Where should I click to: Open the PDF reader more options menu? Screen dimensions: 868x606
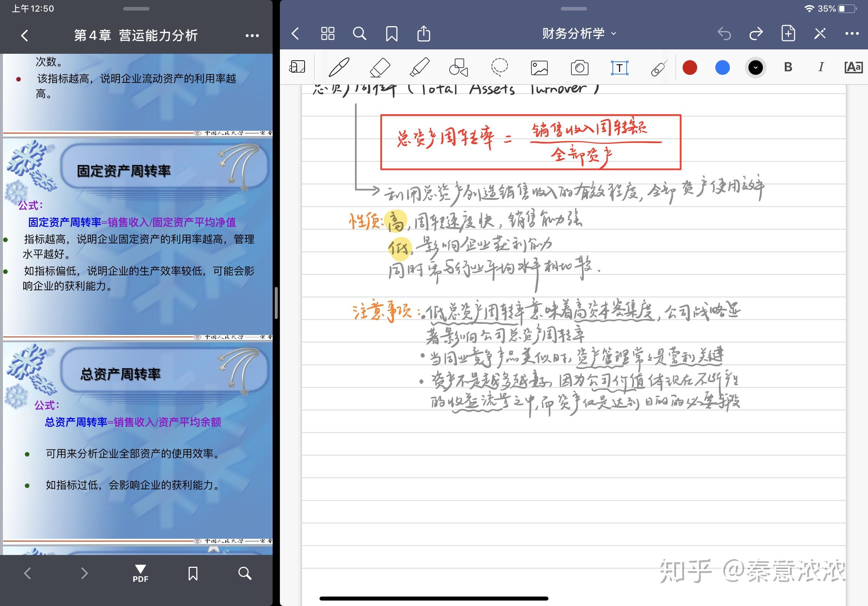click(x=252, y=36)
